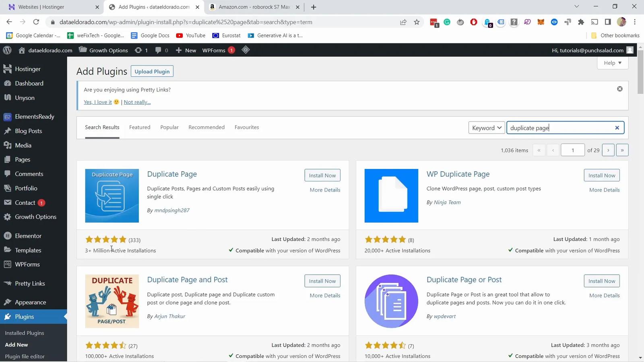Install the WP Duplicate Page plugin
The height and width of the screenshot is (362, 644).
point(602,175)
